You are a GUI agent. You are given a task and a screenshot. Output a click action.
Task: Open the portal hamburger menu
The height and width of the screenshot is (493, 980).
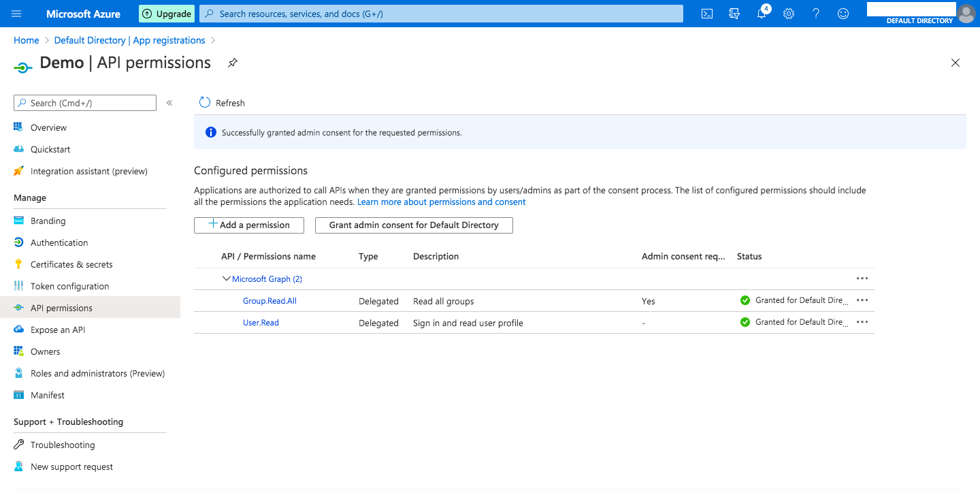click(x=16, y=14)
